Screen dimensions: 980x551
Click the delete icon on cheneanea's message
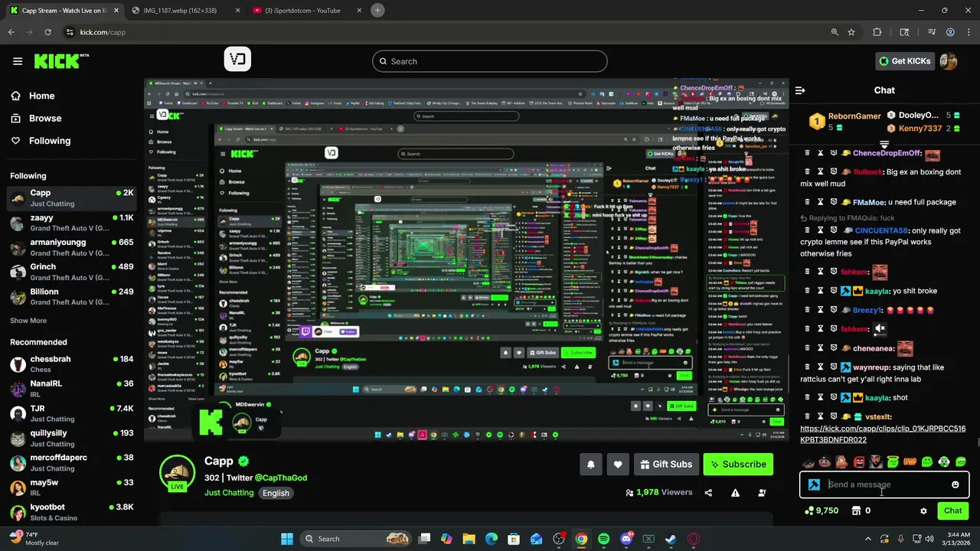pyautogui.click(x=807, y=348)
